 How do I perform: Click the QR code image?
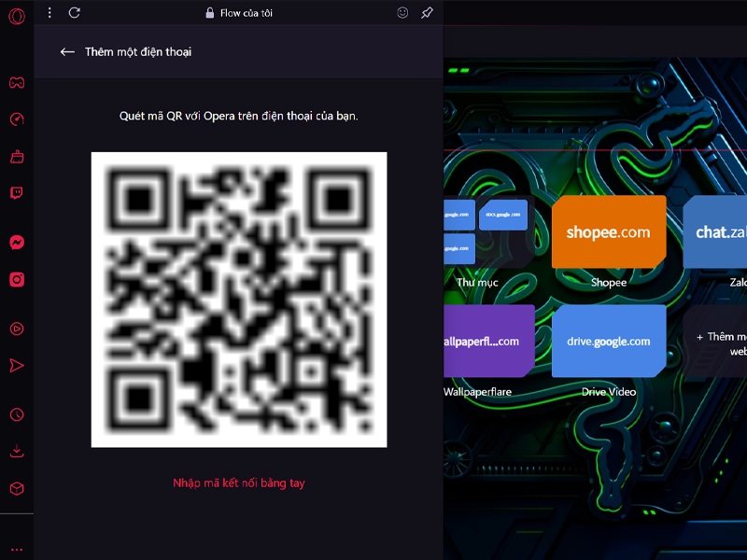[x=239, y=300]
